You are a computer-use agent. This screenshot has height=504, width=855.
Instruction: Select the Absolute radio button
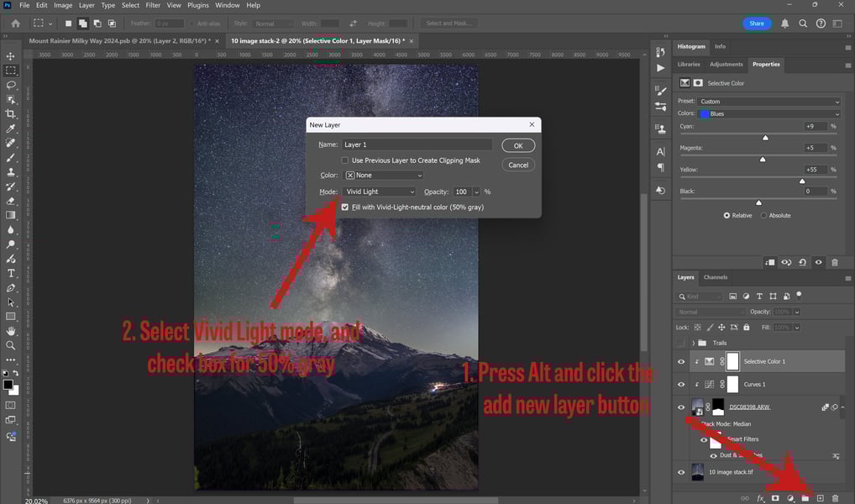tap(763, 215)
